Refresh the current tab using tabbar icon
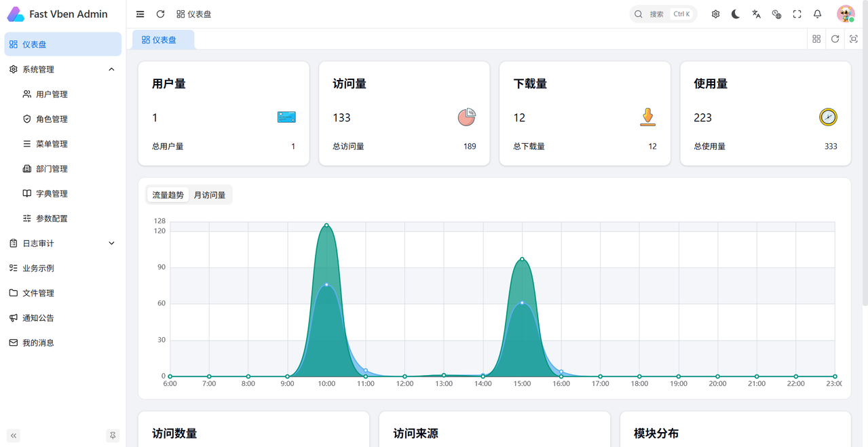This screenshot has width=868, height=447. pos(835,39)
